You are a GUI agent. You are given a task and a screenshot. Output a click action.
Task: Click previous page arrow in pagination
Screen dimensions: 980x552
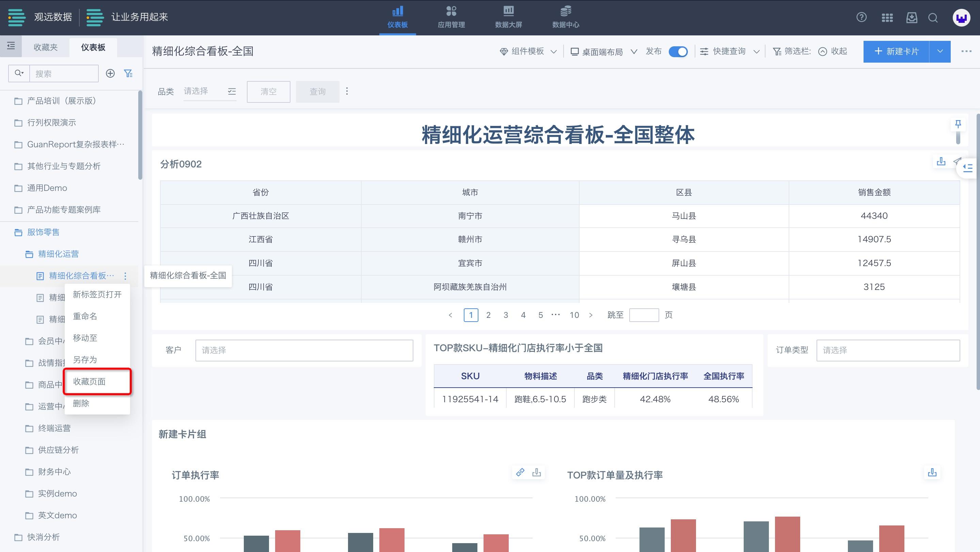pos(451,315)
